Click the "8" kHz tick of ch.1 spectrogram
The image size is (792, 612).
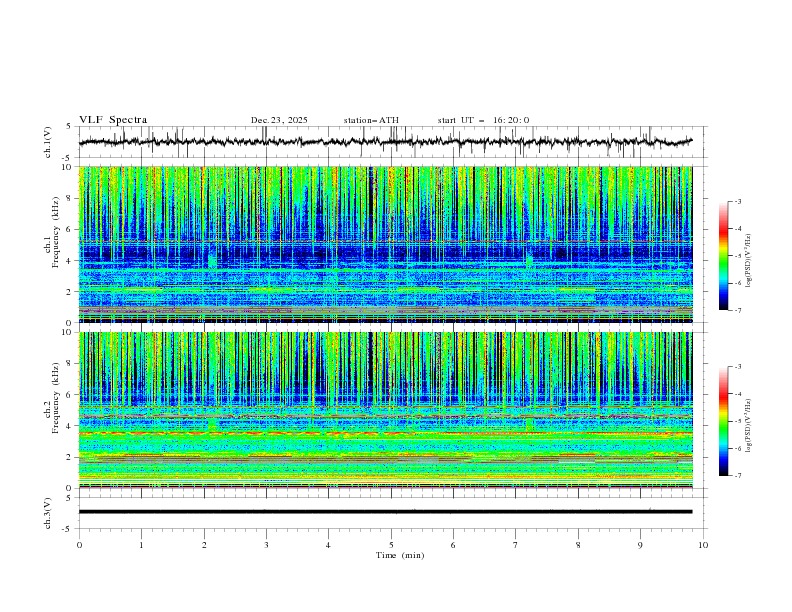(x=71, y=198)
